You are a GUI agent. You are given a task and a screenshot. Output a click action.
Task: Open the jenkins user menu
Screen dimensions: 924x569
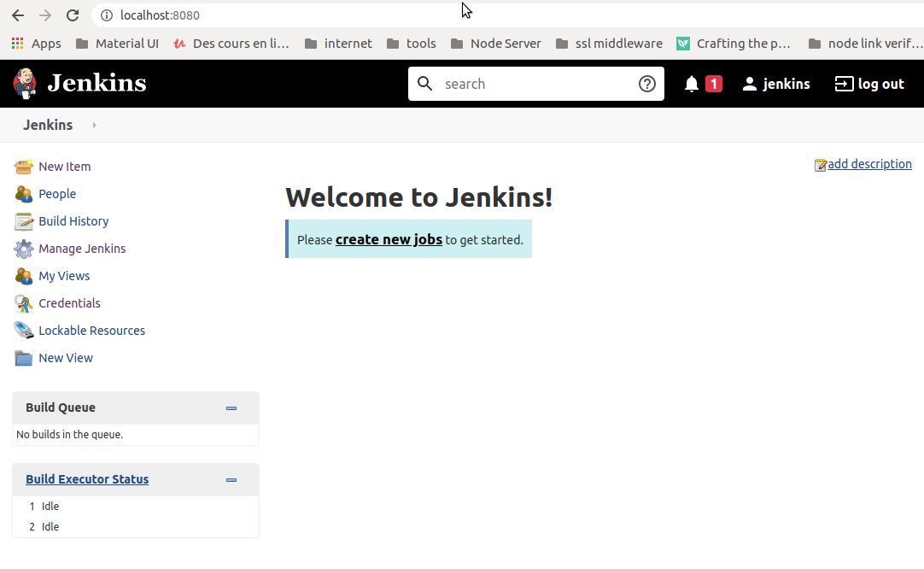coord(776,83)
